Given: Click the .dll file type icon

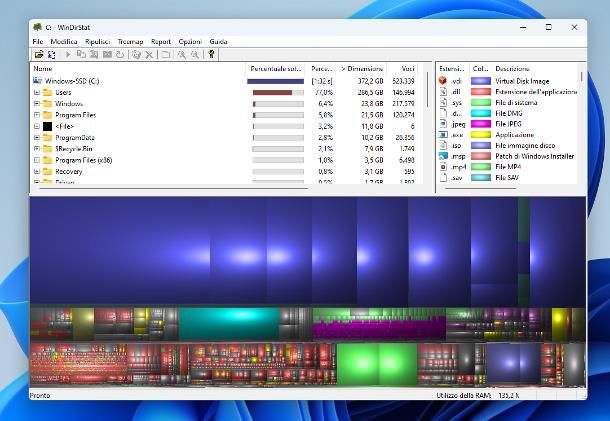Looking at the screenshot, I should [443, 91].
